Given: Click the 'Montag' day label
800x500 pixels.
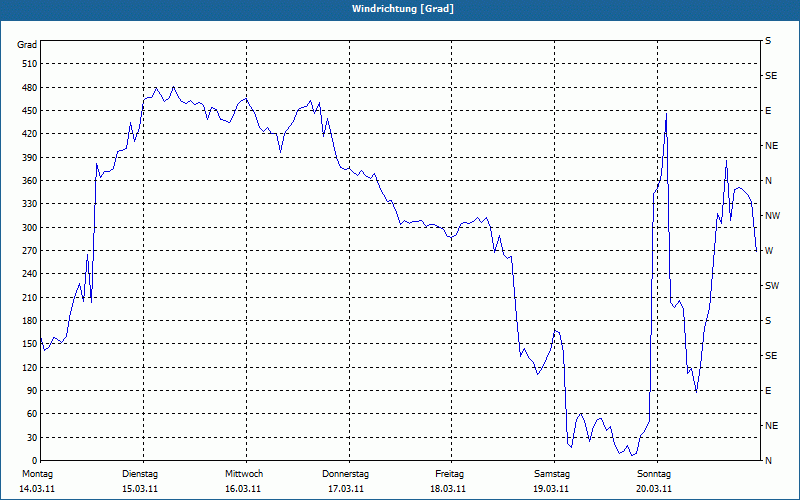Looking at the screenshot, I should click(37, 474).
